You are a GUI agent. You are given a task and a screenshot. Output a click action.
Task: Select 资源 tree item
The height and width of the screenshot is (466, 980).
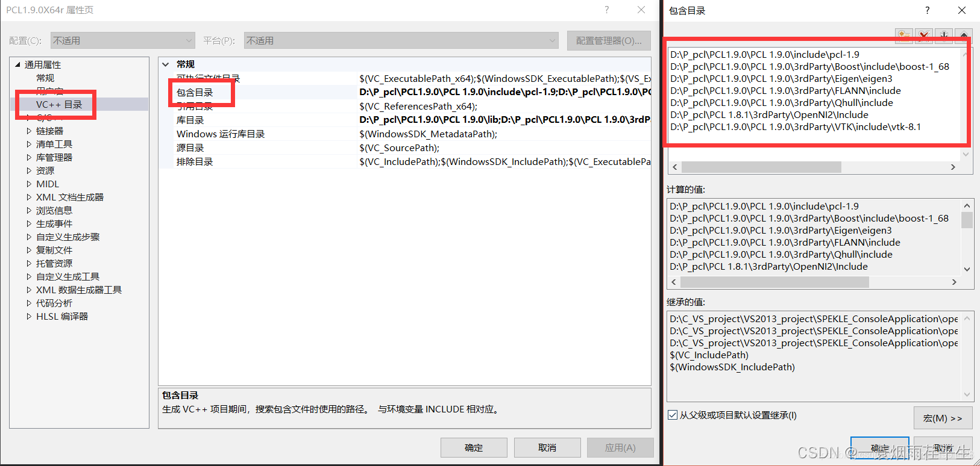(x=45, y=170)
